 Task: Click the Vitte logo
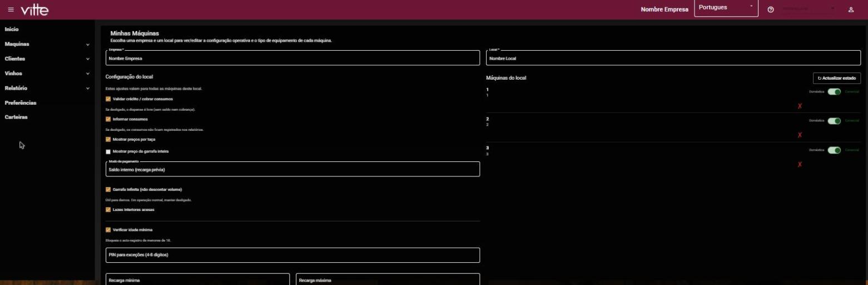[34, 10]
